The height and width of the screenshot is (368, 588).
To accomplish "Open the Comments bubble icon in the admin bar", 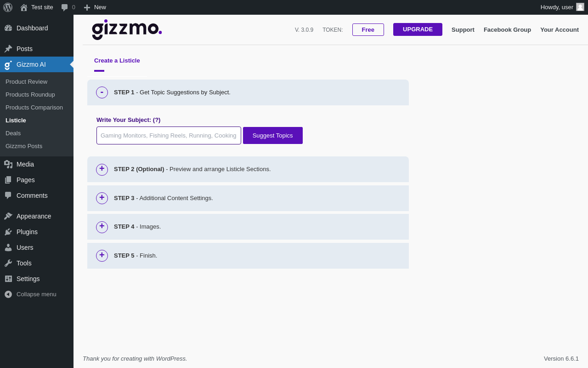I will tap(65, 7).
